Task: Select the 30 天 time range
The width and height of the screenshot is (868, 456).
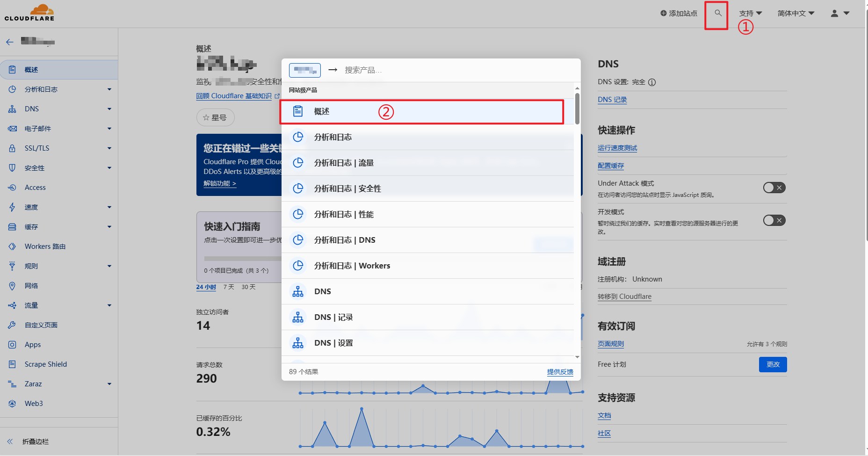Action: [248, 287]
